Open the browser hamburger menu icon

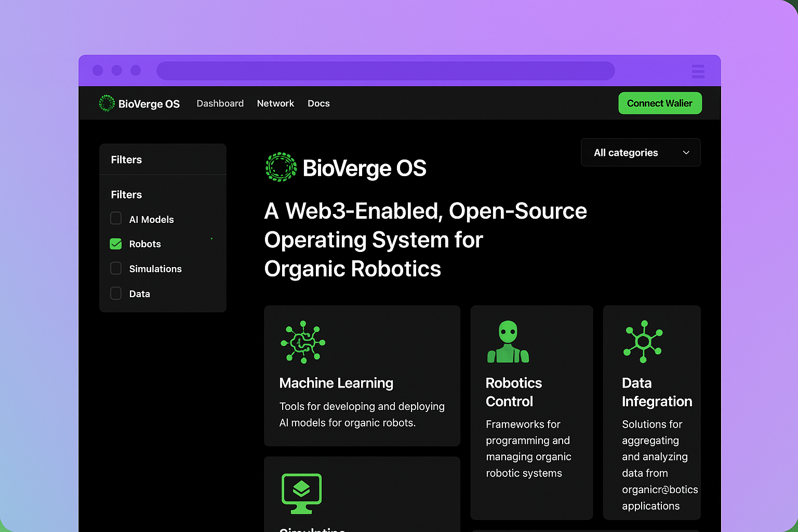698,71
